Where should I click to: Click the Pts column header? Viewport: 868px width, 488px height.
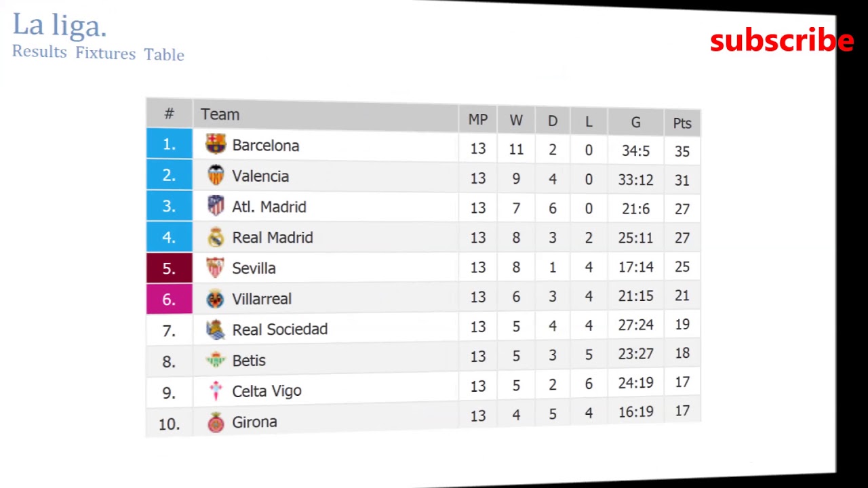coord(682,123)
